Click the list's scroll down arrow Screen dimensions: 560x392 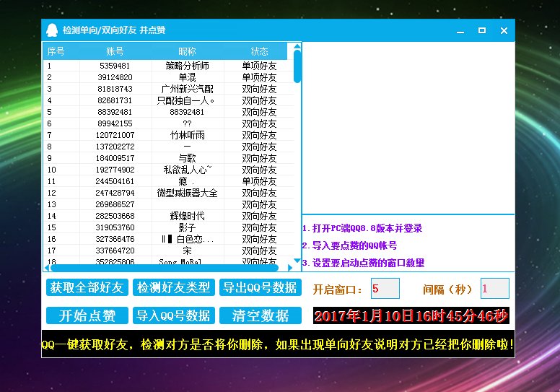point(297,261)
